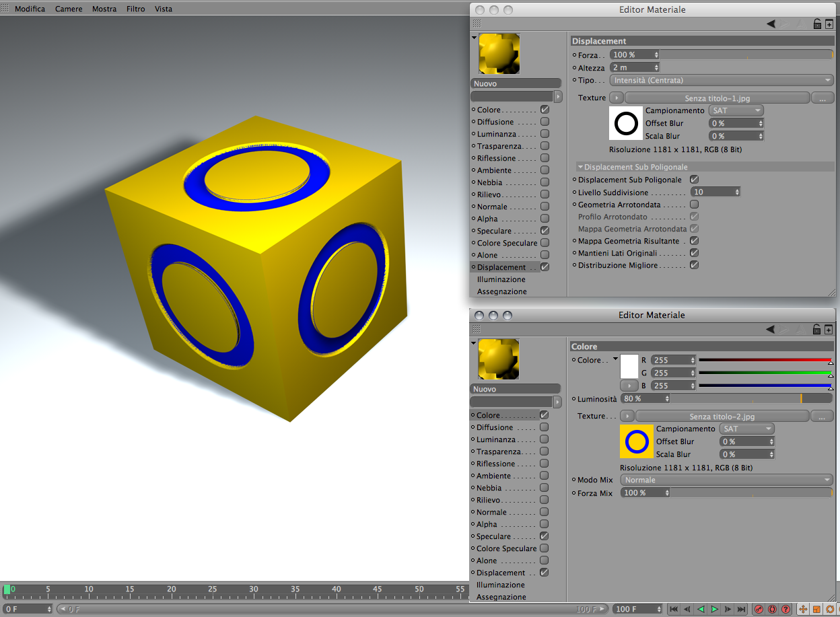Open the Campionamento SAT dropdown in the Colore editor
Image resolution: width=840 pixels, height=617 pixels.
[x=746, y=429]
